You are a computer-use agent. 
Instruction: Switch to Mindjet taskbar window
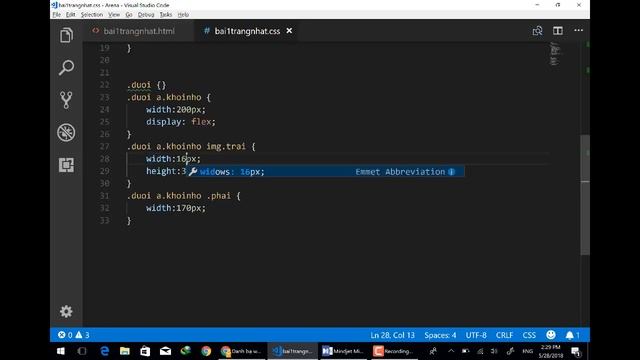coord(343,351)
